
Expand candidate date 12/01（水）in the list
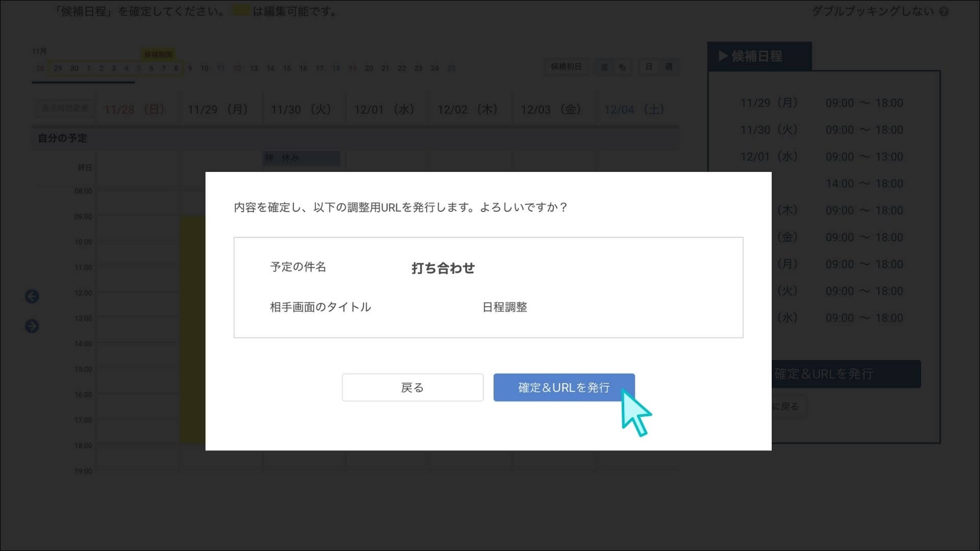tap(768, 157)
